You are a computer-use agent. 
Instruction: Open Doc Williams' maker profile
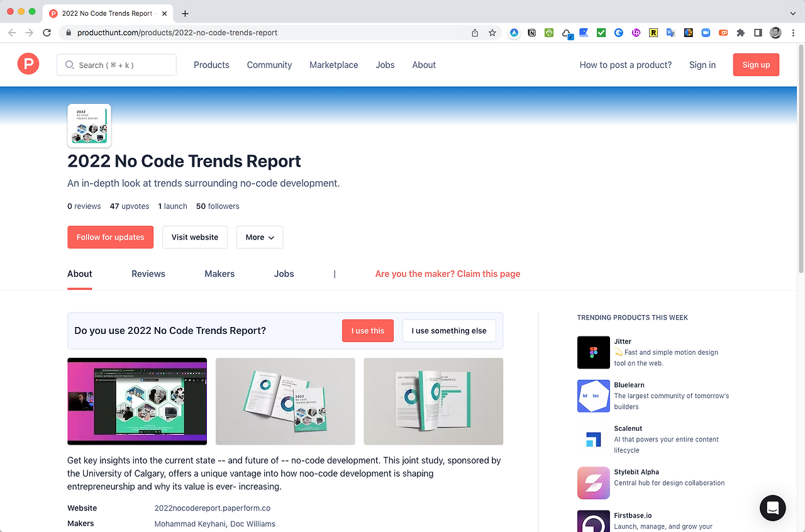(x=253, y=524)
